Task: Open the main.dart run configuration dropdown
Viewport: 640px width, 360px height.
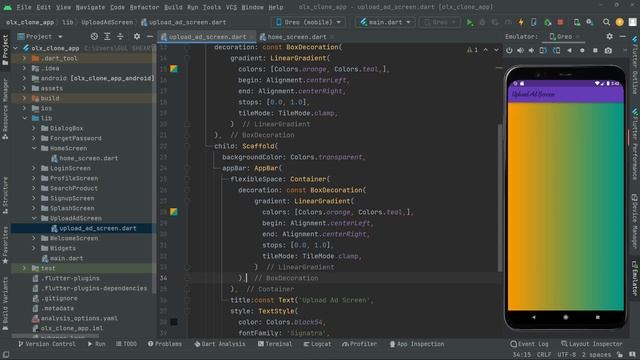Action: tap(385, 22)
